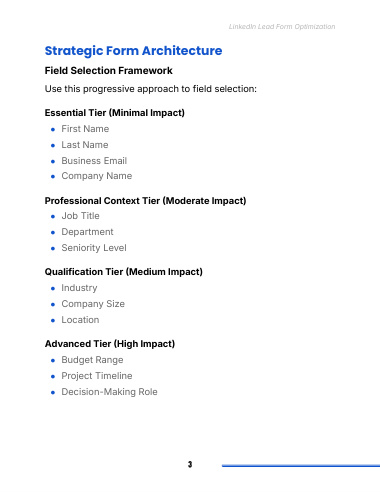Screen dimensions: 380x492
Task: Click the Department bullet item
Action: click(87, 232)
